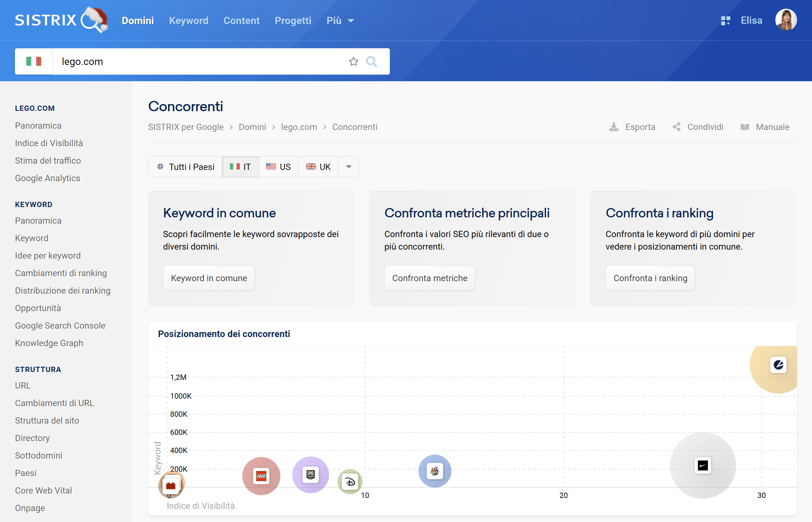Select the Nike bubble in the chart

[703, 465]
